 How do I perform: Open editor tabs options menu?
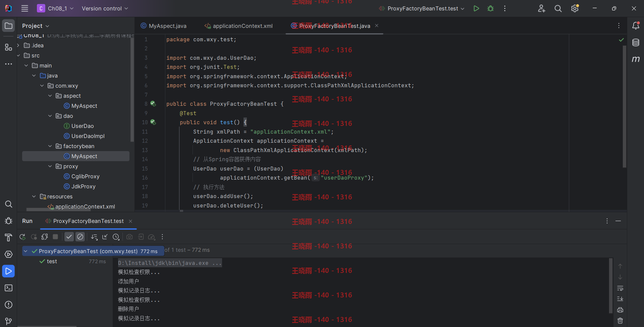coord(619,26)
